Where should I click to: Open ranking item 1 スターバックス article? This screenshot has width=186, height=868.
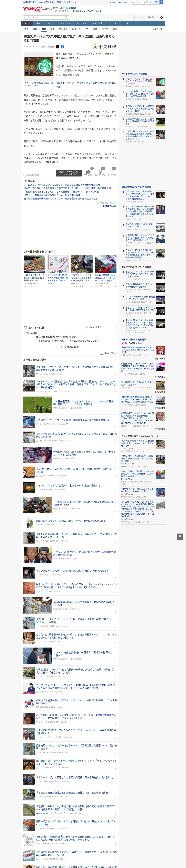coord(140,81)
